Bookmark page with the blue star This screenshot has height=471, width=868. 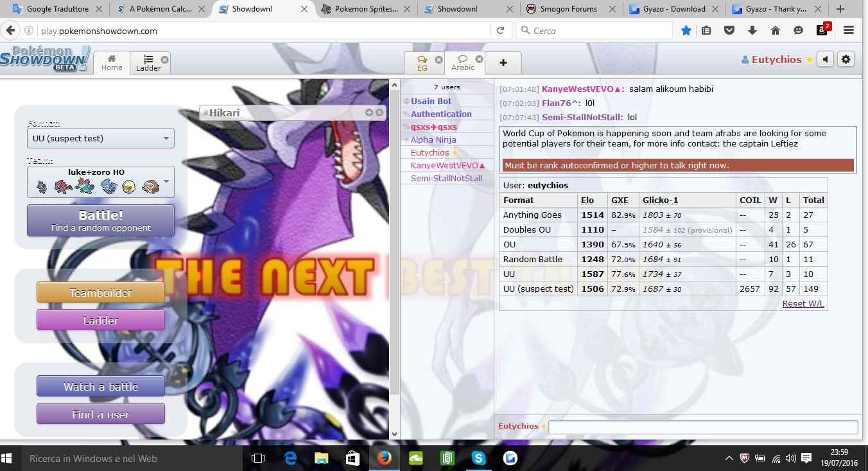pos(686,30)
